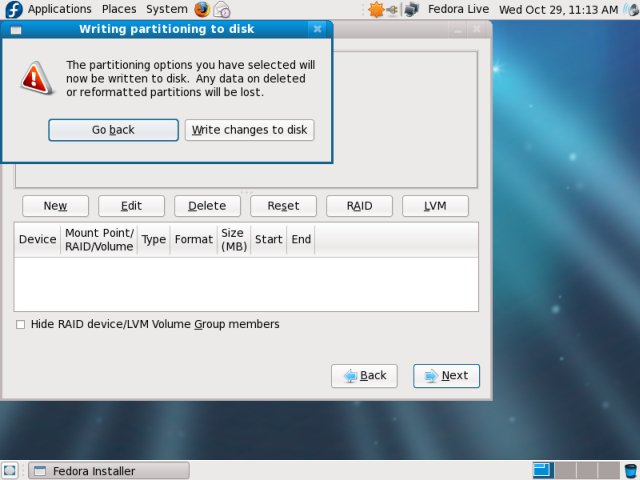Click the Delete partition button

coord(207,206)
